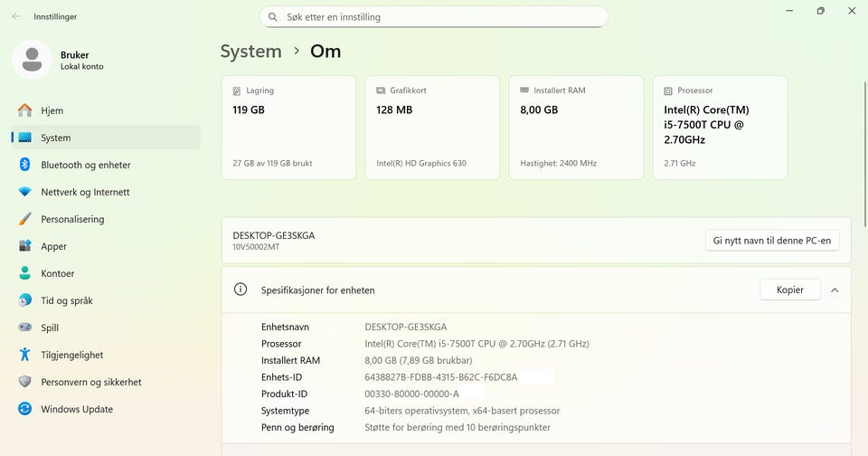Click the search magnifier icon
The image size is (868, 456).
click(273, 17)
